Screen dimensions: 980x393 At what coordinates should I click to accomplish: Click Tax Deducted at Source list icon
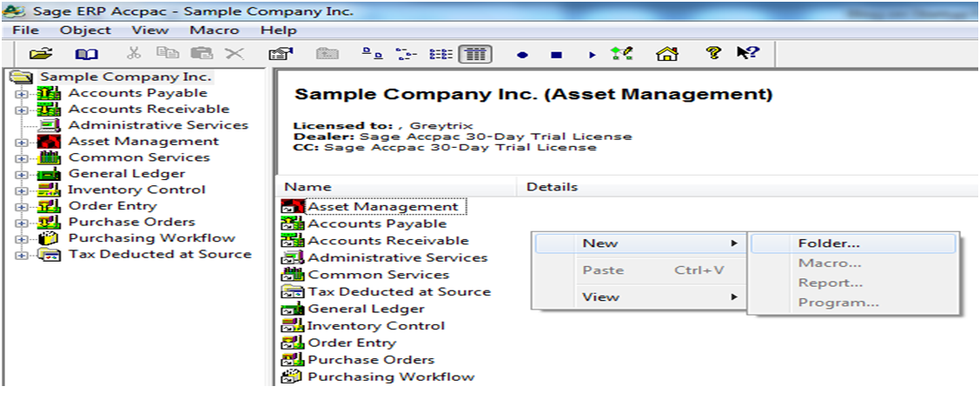[x=293, y=291]
